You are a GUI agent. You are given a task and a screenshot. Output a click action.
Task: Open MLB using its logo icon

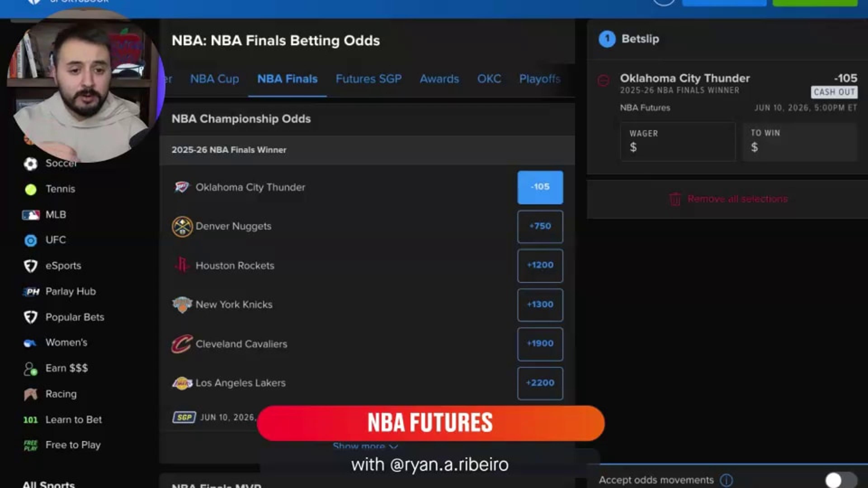click(x=31, y=215)
